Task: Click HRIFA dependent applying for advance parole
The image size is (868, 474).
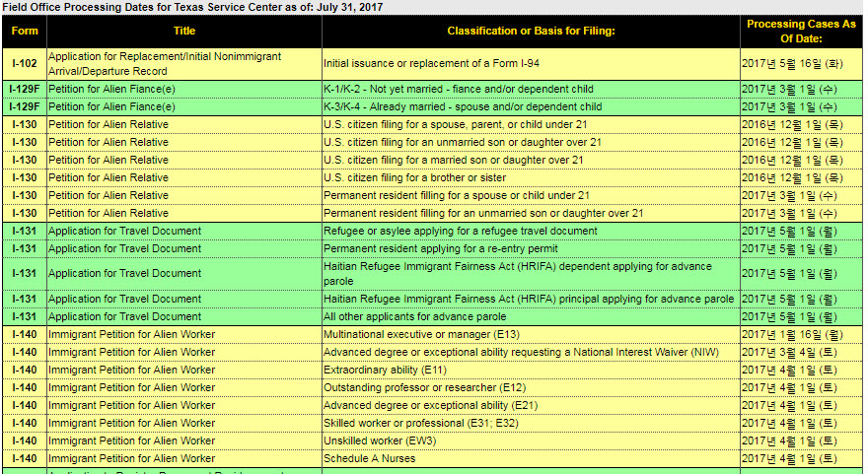Action: pos(518,273)
